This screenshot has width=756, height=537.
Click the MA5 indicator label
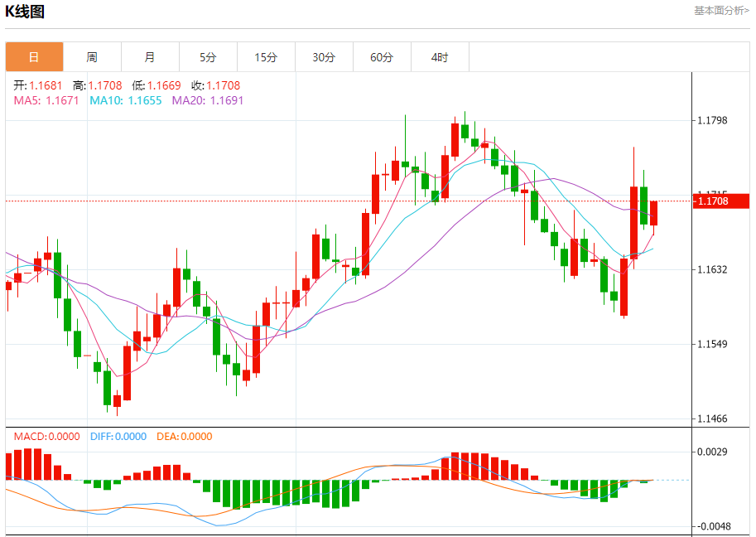click(x=46, y=100)
